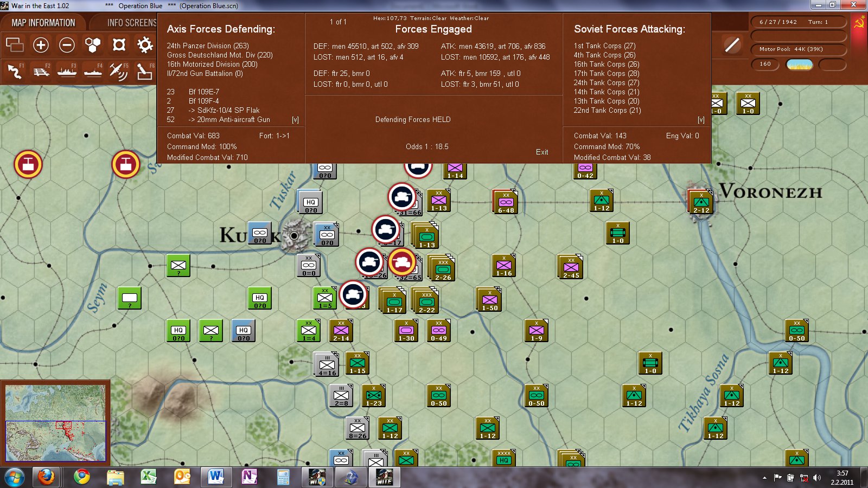
Task: Select the 2-26 tank corps stack
Action: pos(442,268)
